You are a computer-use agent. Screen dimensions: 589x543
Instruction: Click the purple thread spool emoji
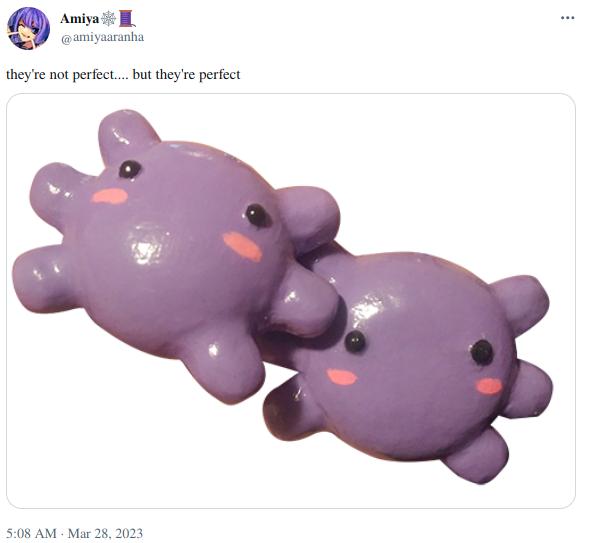127,18
